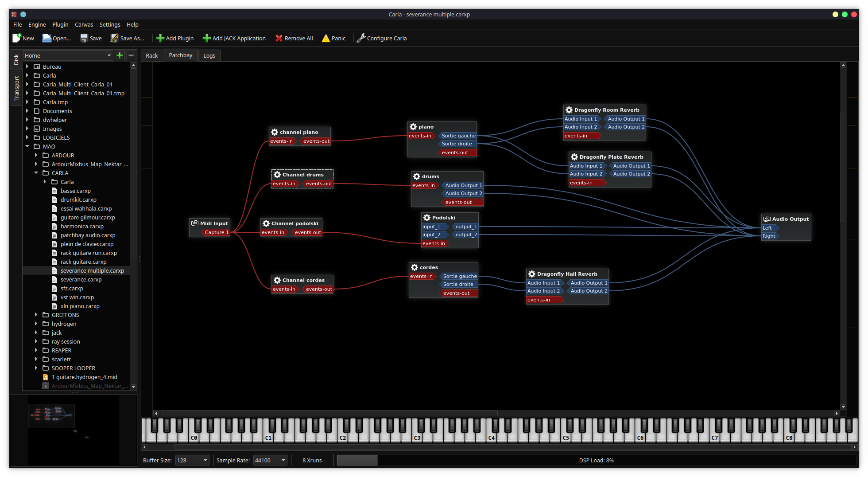
Task: Click the Open file icon
Action: coord(46,38)
